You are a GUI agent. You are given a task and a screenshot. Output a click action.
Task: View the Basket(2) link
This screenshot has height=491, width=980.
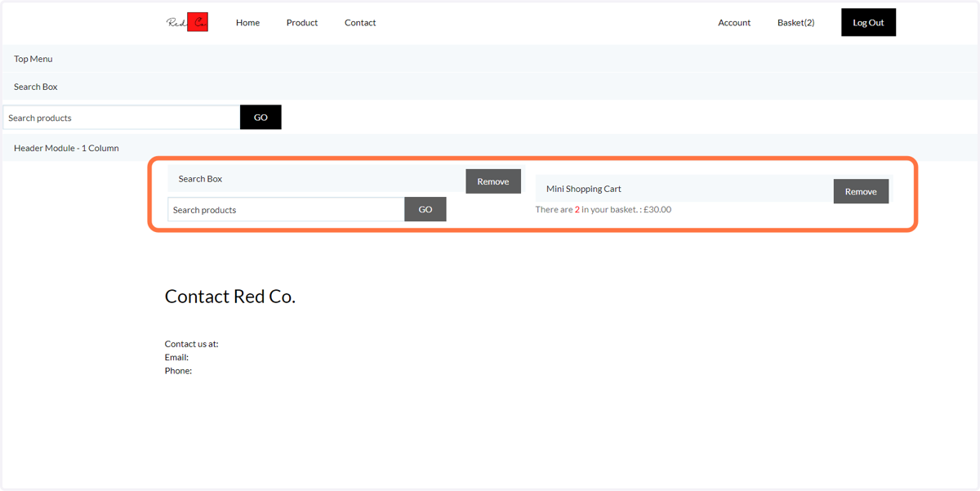point(795,23)
